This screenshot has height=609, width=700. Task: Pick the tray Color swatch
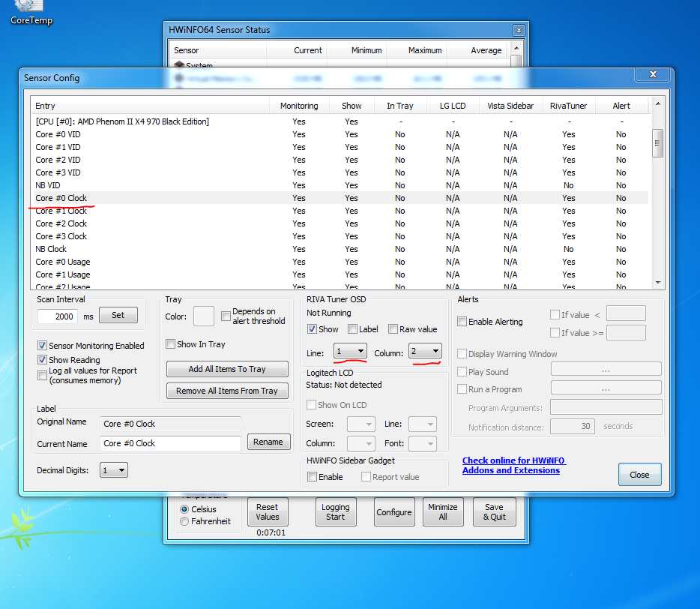204,316
